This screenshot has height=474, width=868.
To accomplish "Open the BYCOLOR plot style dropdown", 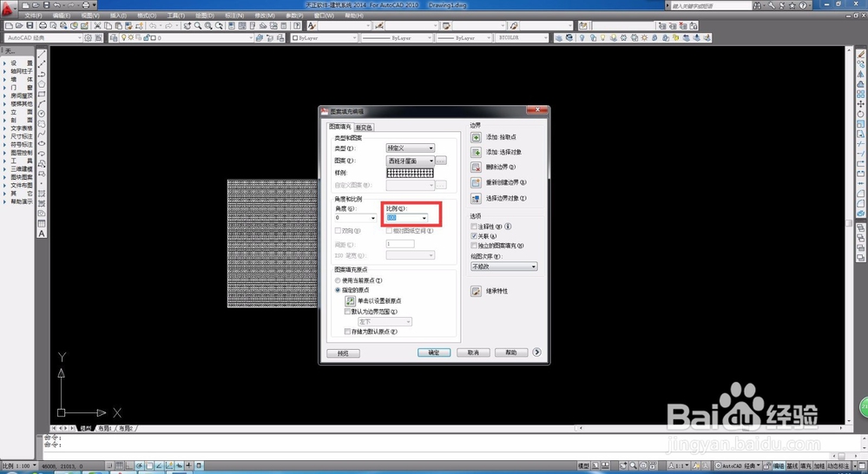I will click(522, 37).
